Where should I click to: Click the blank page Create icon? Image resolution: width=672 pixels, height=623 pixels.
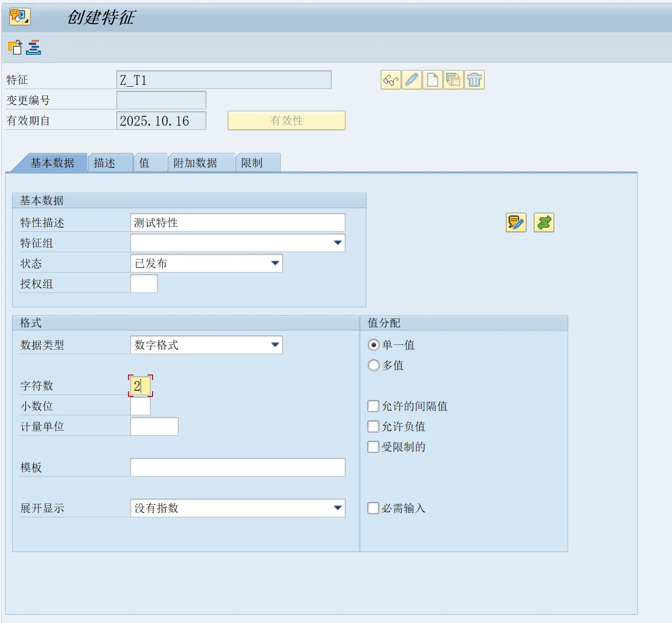click(x=432, y=80)
